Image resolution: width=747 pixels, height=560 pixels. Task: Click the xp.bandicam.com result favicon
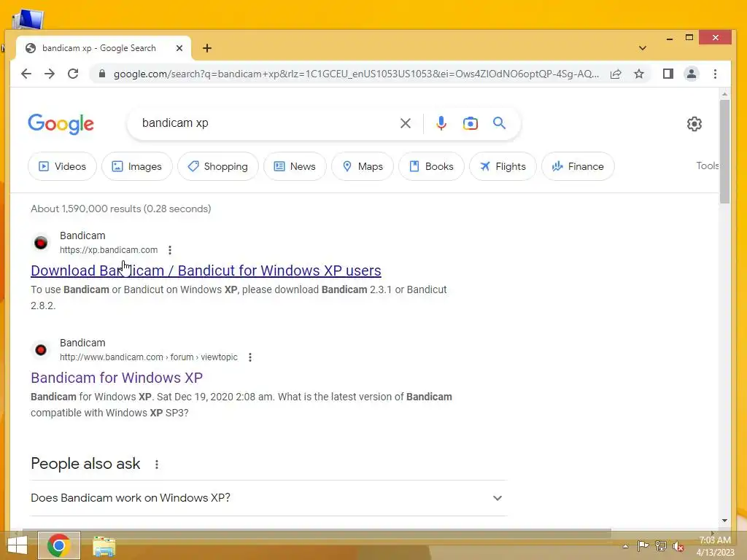(41, 243)
